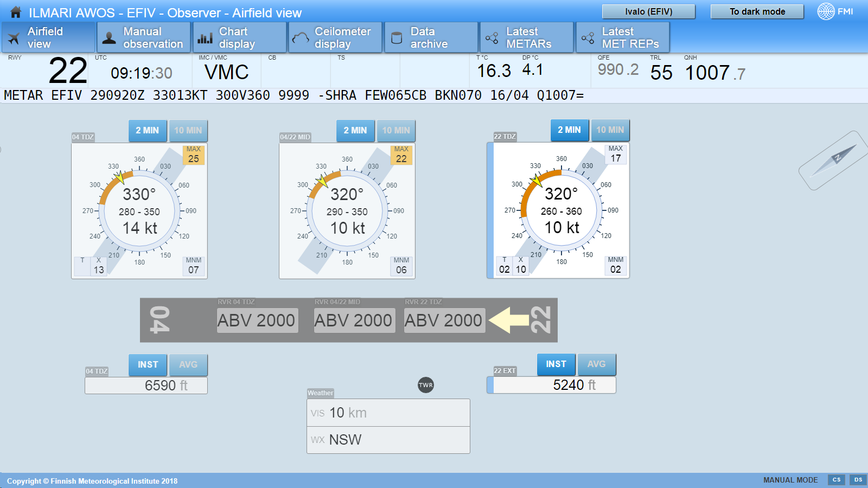
Task: Click the observer person icon
Action: pyautogui.click(x=109, y=38)
